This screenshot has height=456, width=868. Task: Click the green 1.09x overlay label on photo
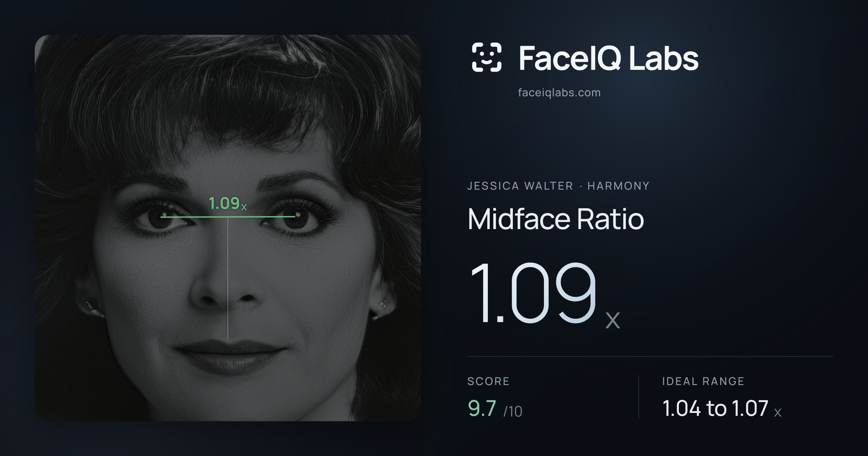228,203
